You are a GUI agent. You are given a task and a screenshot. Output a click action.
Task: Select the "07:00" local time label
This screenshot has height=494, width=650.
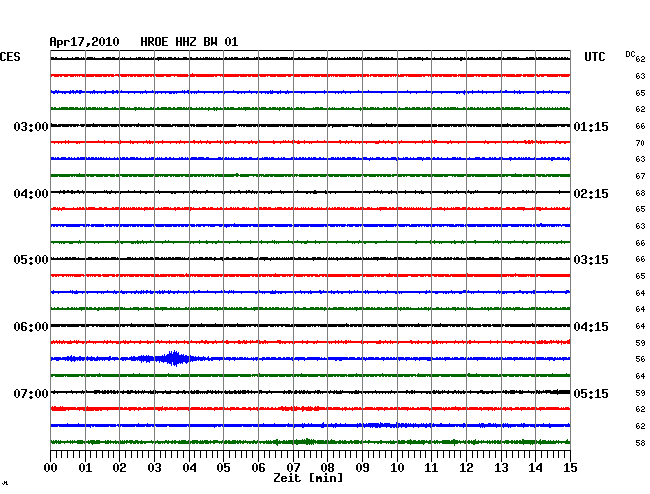(x=31, y=393)
